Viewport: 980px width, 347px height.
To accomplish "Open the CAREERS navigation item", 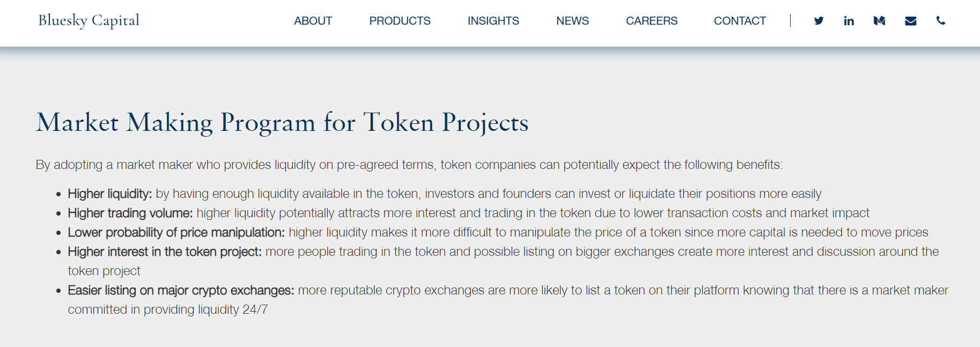I will (x=651, y=20).
